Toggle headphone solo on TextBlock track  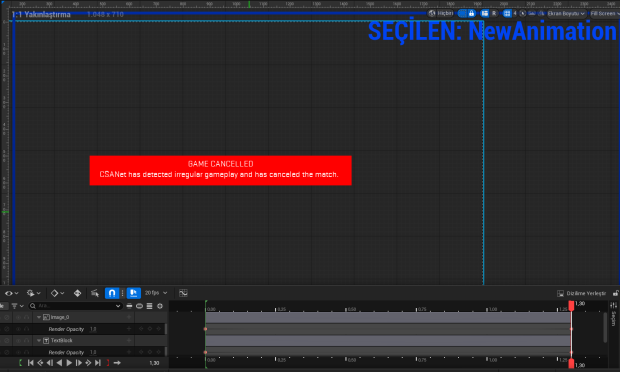point(26,341)
